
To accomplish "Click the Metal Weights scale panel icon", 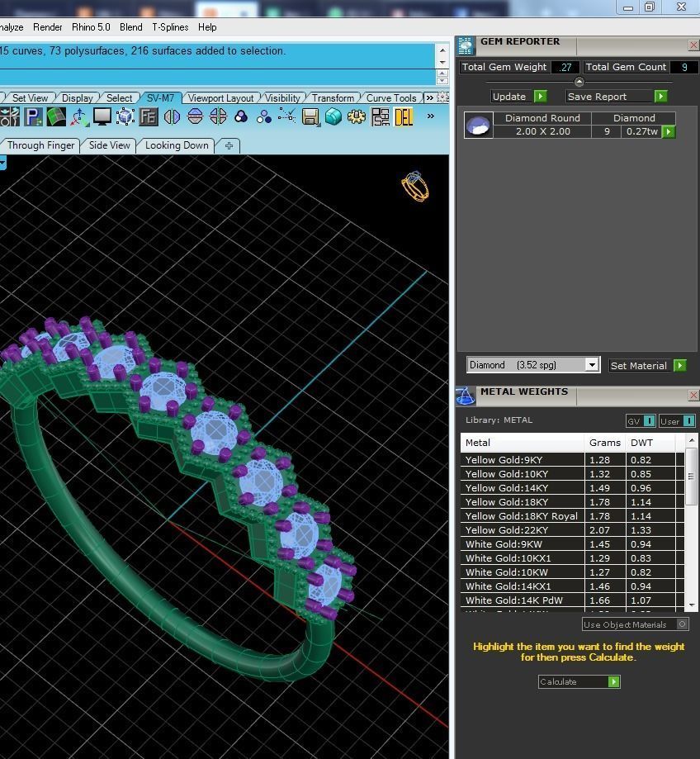I will click(466, 396).
